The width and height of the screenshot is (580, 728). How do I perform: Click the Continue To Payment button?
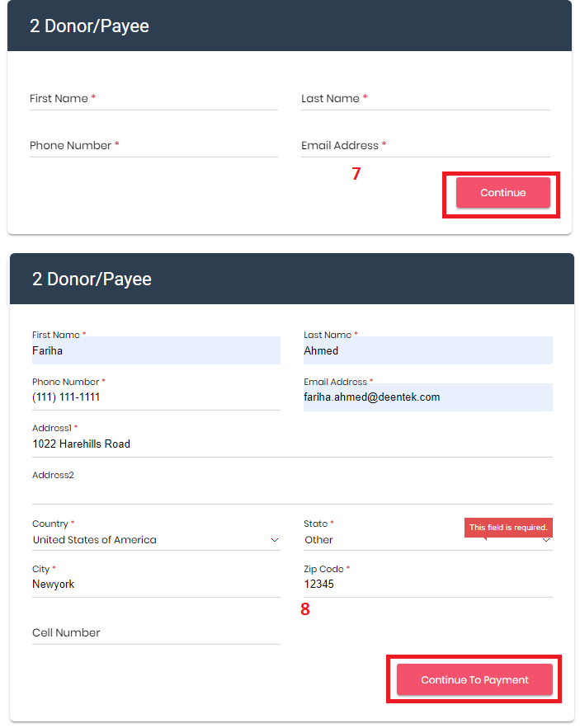[x=474, y=679]
